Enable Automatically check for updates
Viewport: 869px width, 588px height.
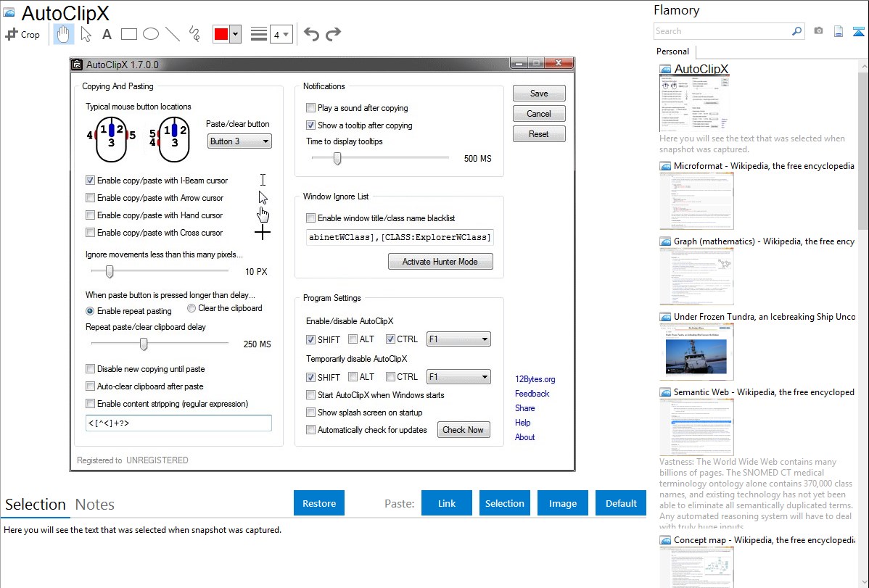(311, 429)
